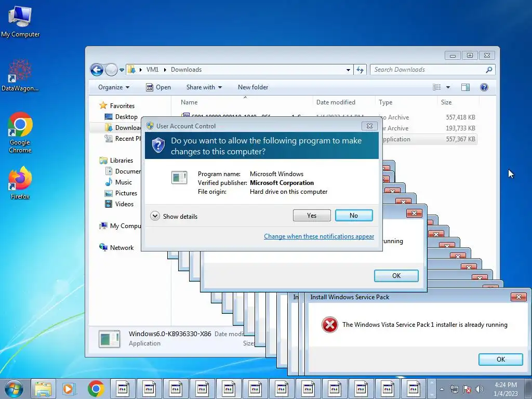Expand Show details in the UAC dialog

174,216
